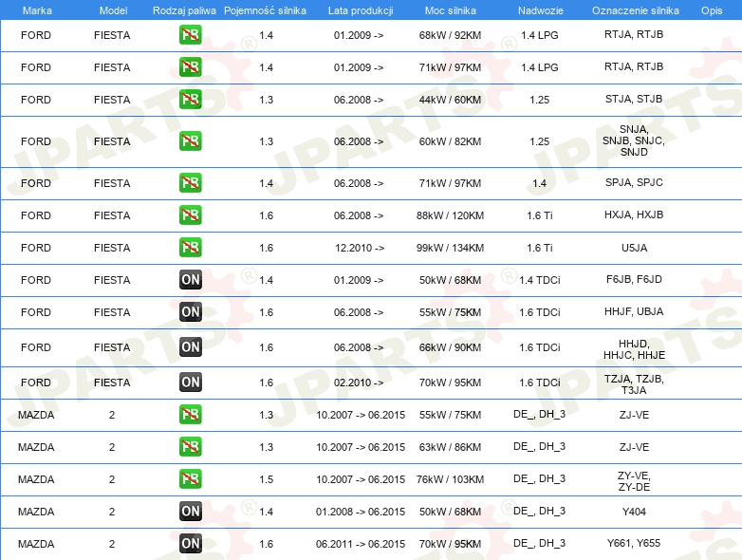Click the Lata produkcji column header

(x=361, y=10)
